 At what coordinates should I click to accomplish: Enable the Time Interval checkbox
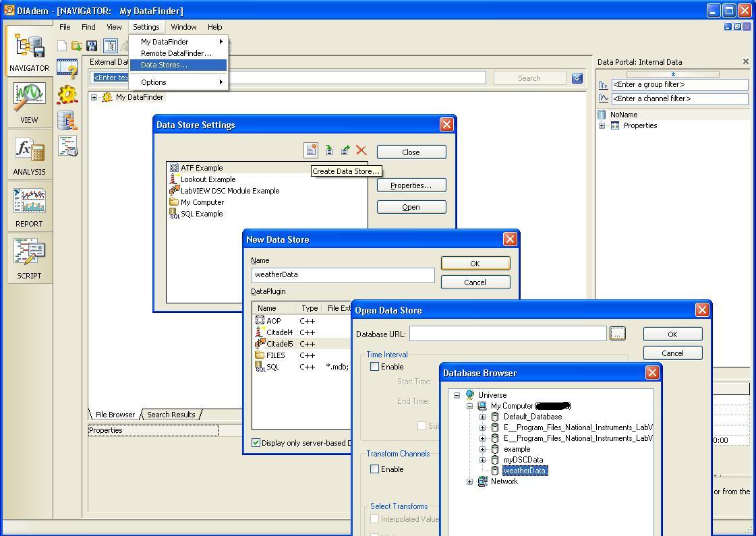tap(374, 366)
